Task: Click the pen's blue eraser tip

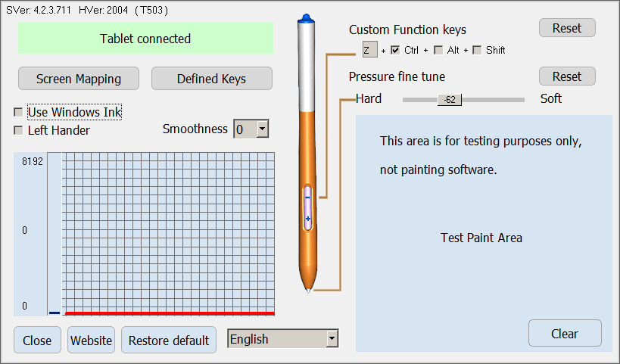Action: coord(307,20)
